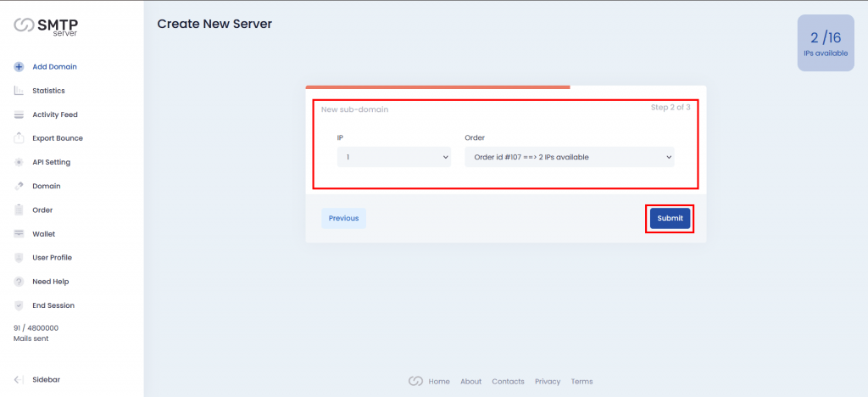Open the Terms footer link
Viewport: 868px width, 397px height.
[x=581, y=382]
